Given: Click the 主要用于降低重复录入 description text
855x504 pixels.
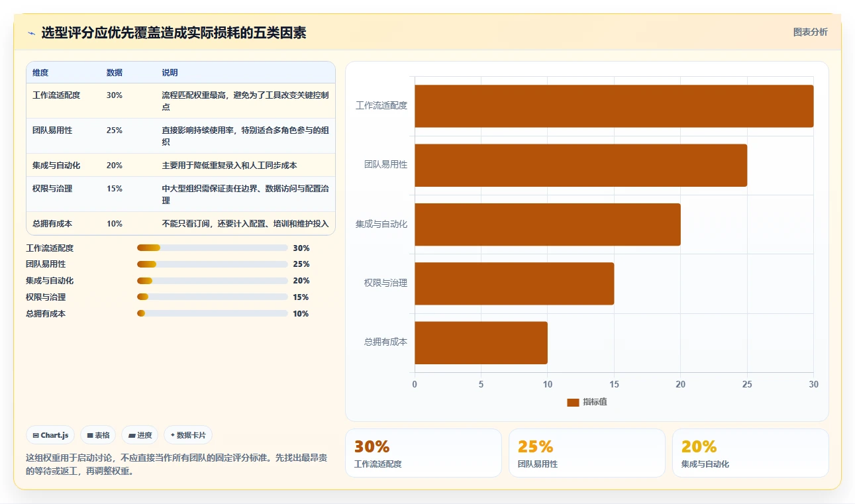Looking at the screenshot, I should point(229,166).
